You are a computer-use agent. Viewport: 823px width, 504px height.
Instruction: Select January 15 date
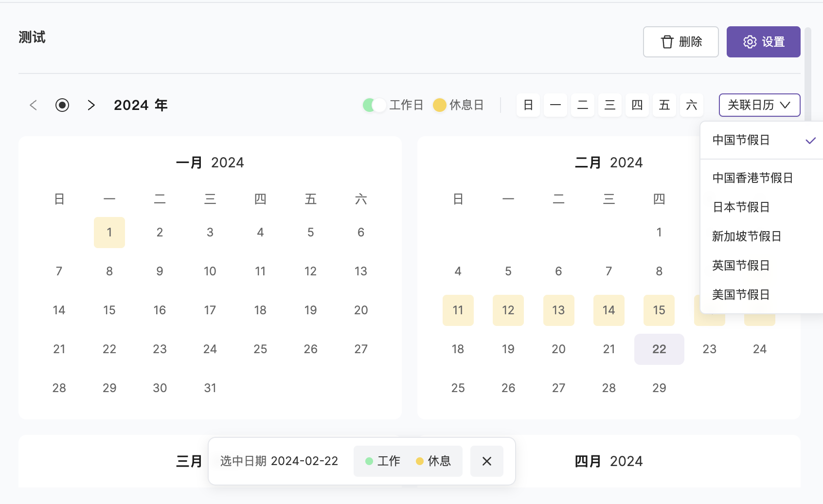[109, 310]
